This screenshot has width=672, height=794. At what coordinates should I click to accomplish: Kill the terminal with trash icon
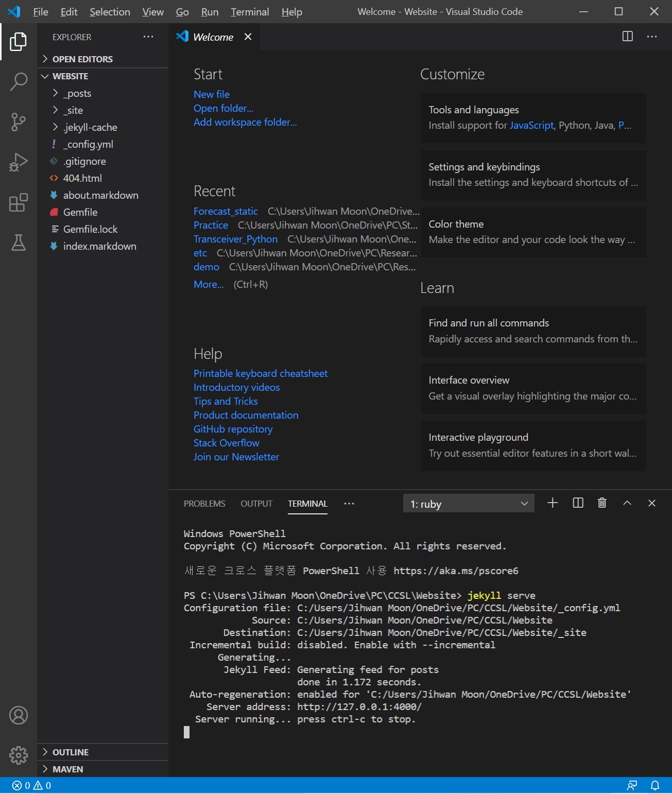(602, 503)
